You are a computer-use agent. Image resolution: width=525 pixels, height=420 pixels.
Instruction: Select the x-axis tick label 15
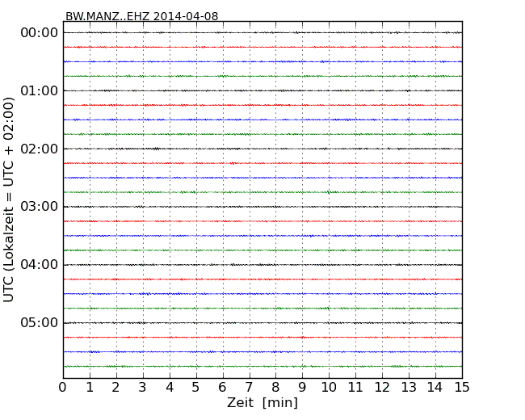[x=462, y=387]
